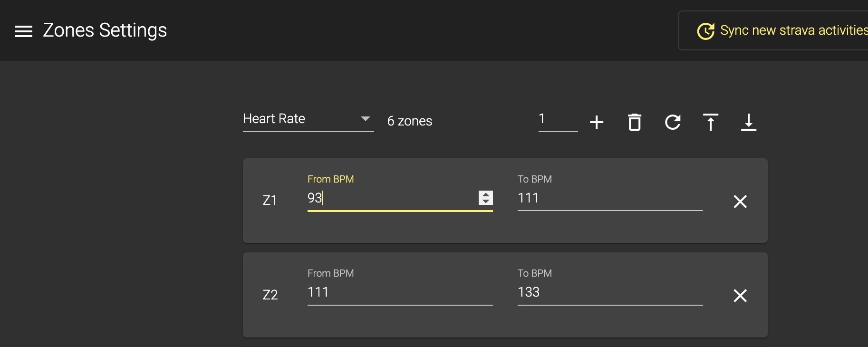The width and height of the screenshot is (868, 347).
Task: Add a new zone with plus icon
Action: 597,122
